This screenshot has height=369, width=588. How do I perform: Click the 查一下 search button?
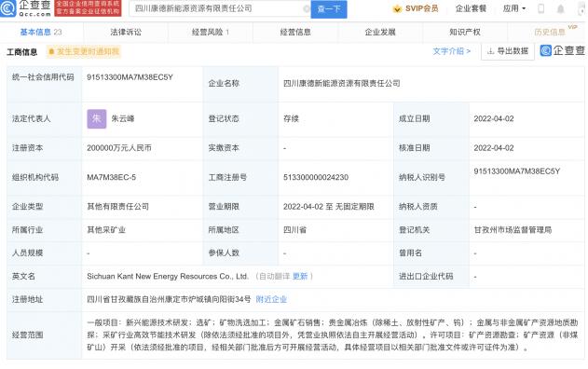point(329,8)
